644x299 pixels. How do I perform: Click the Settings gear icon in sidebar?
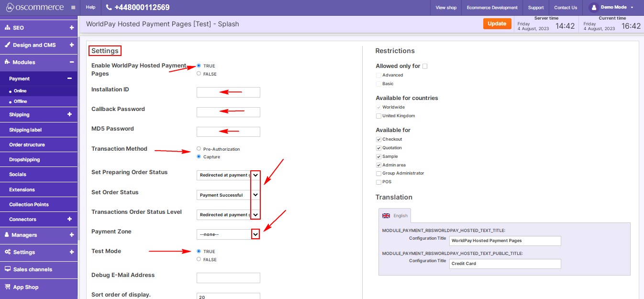(x=8, y=252)
